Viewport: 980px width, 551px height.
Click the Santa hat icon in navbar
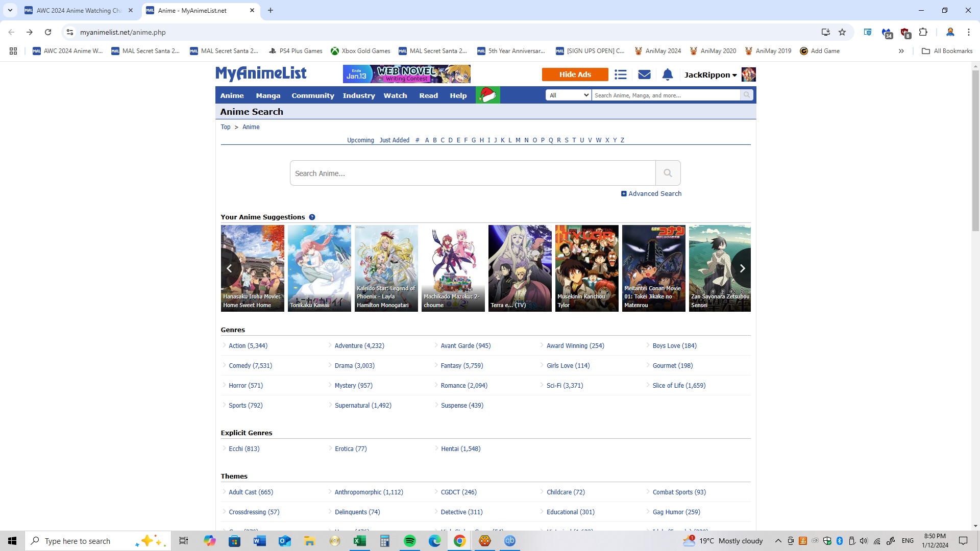click(x=487, y=95)
